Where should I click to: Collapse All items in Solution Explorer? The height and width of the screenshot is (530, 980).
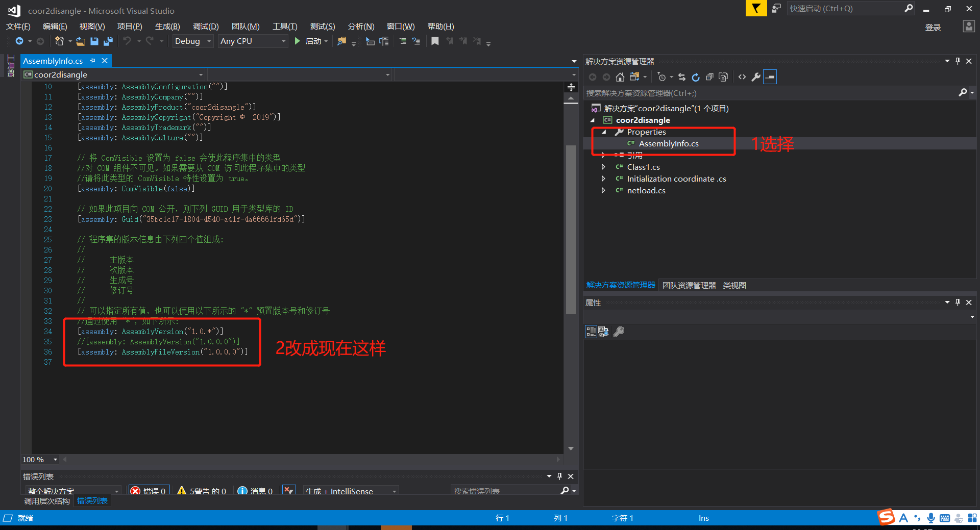[x=709, y=77]
